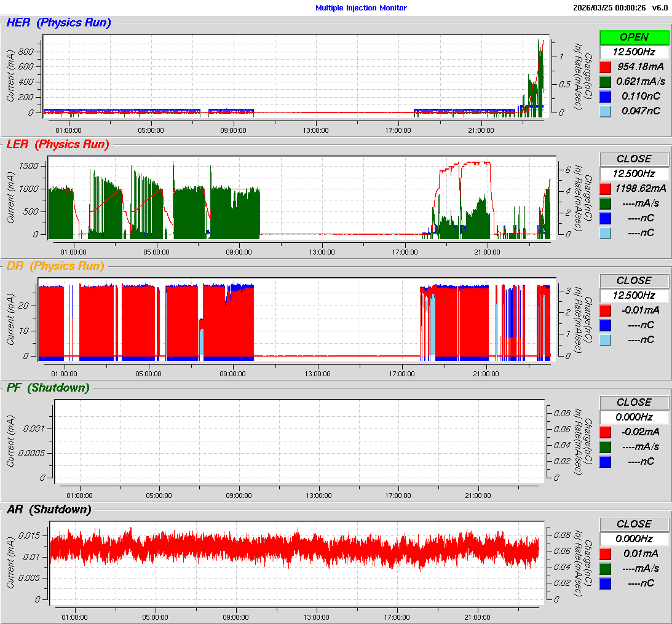Click the blue swatch beside 0.110nC
The width and height of the screenshot is (672, 624).
tap(605, 97)
